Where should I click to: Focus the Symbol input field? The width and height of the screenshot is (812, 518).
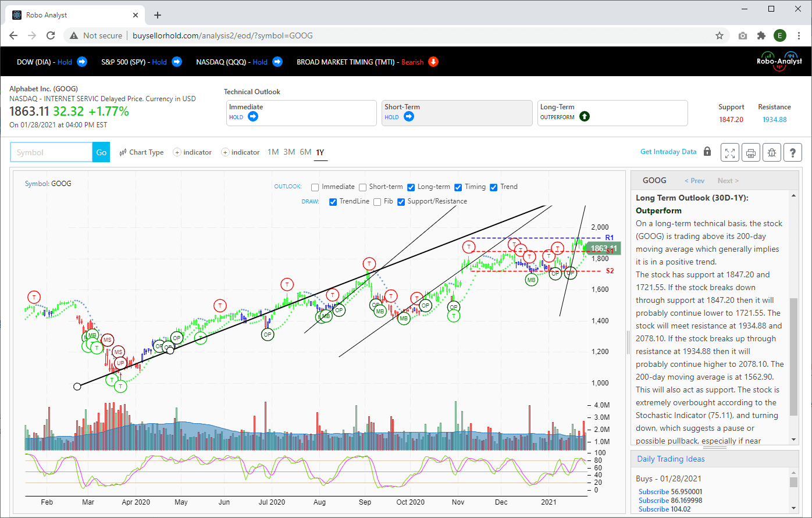51,152
